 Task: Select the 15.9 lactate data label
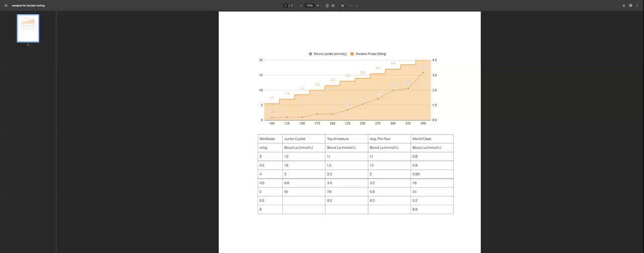coord(423,67)
